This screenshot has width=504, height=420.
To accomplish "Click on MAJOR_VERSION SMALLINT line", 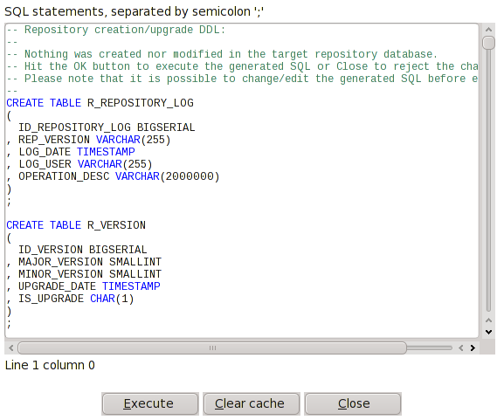I will click(x=84, y=262).
